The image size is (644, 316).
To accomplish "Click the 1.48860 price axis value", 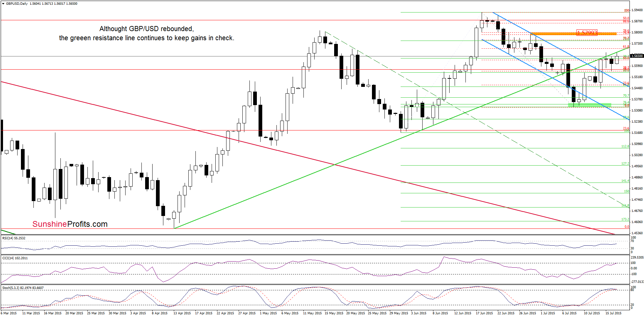I will click(x=637, y=177).
